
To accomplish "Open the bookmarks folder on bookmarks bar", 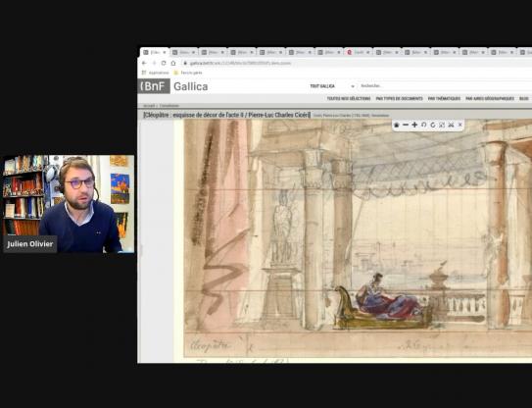I will click(x=188, y=73).
